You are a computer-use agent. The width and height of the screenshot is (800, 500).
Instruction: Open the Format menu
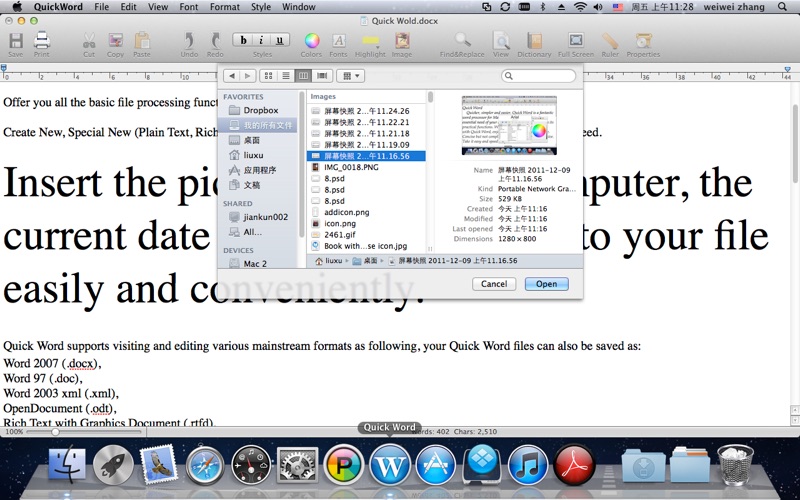[x=224, y=7]
